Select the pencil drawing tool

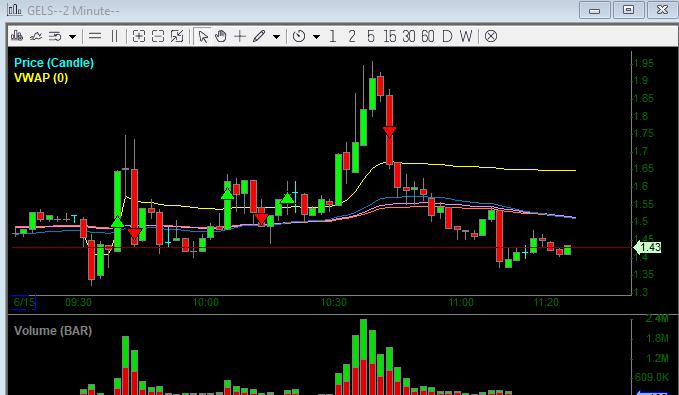259,36
